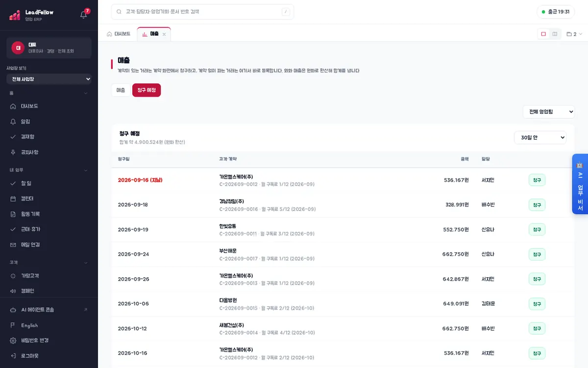Click the 금액 column header
Screen dimensions: 588x368
465,159
